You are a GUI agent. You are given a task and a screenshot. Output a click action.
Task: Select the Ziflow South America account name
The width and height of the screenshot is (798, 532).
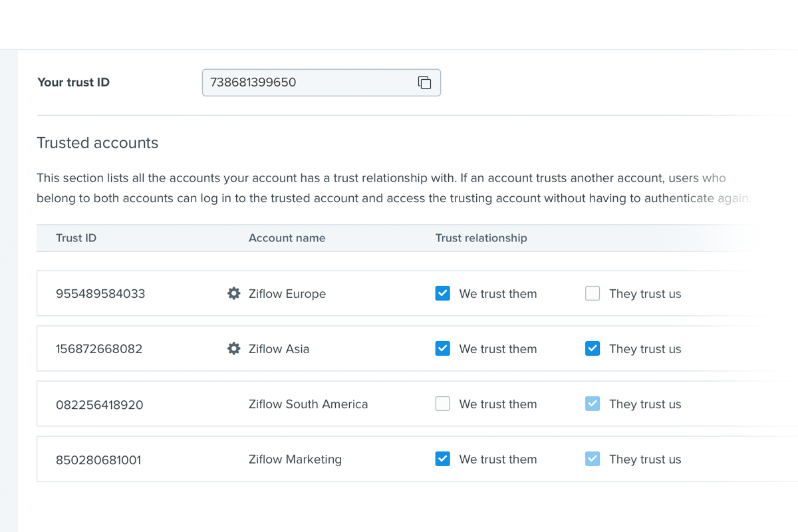tap(308, 404)
